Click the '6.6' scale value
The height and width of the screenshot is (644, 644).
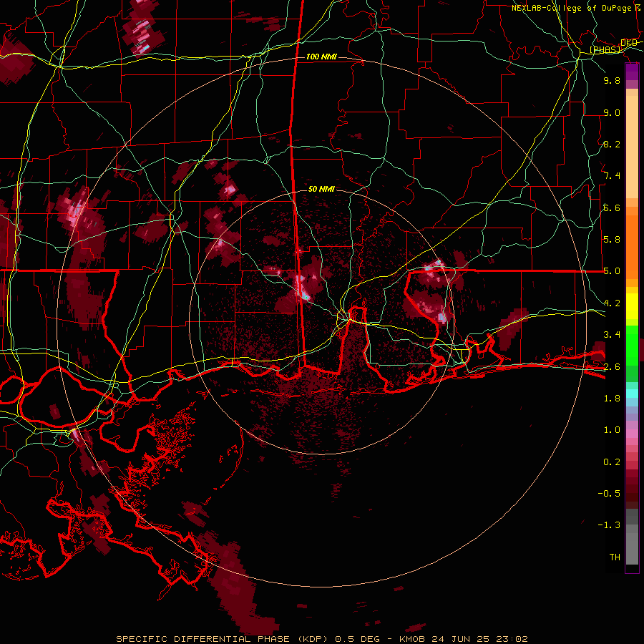pyautogui.click(x=612, y=208)
